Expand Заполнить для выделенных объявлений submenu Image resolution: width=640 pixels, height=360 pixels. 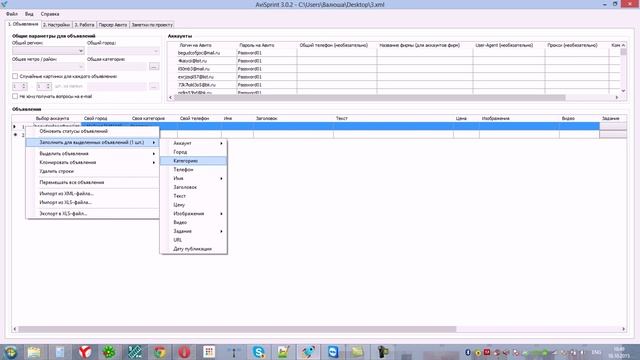pyautogui.click(x=92, y=142)
